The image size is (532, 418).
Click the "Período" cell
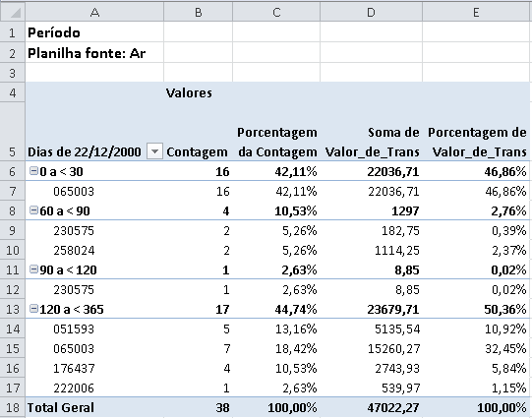click(x=94, y=32)
